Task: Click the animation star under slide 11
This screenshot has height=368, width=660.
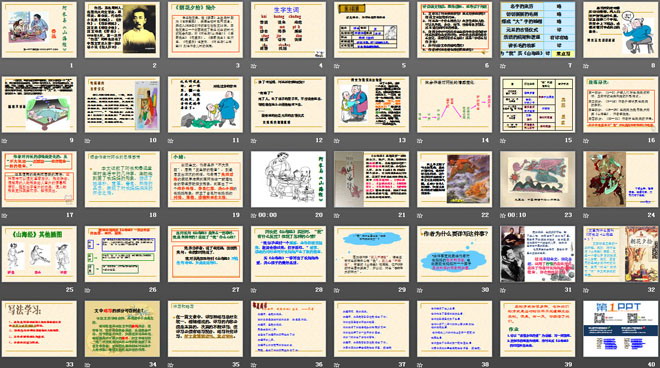Action: tap(170, 141)
